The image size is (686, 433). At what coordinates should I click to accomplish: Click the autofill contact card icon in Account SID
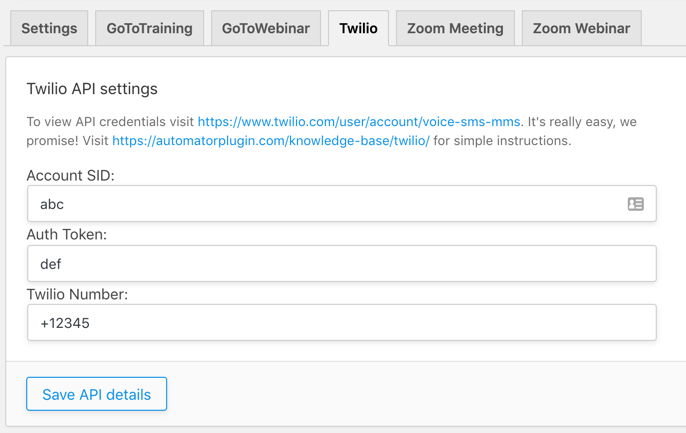coord(635,204)
